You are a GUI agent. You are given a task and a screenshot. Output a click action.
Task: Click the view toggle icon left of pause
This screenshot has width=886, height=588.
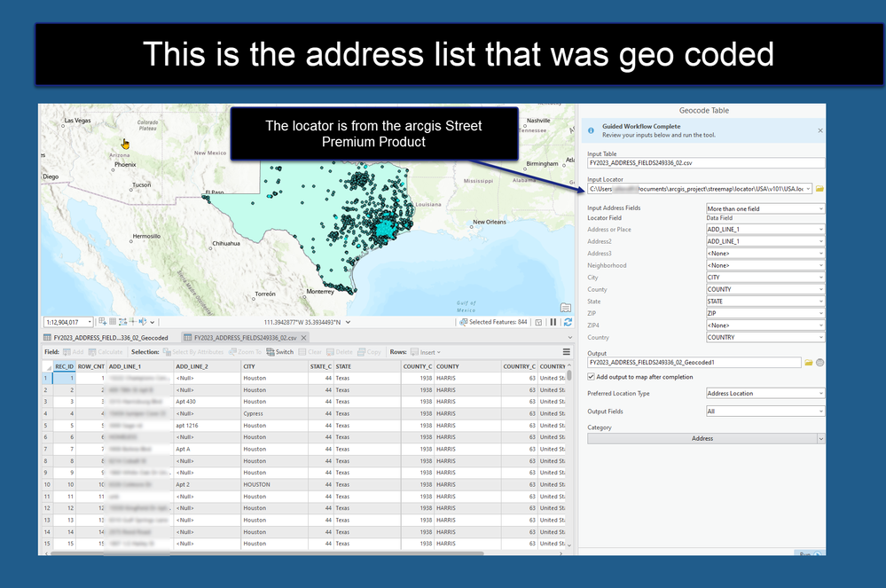[x=538, y=322]
